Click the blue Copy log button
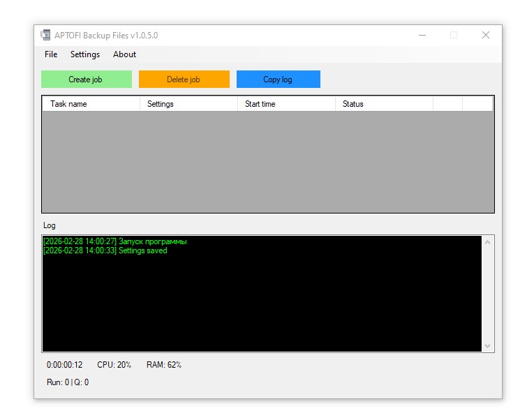This screenshot has width=527, height=420. [278, 80]
